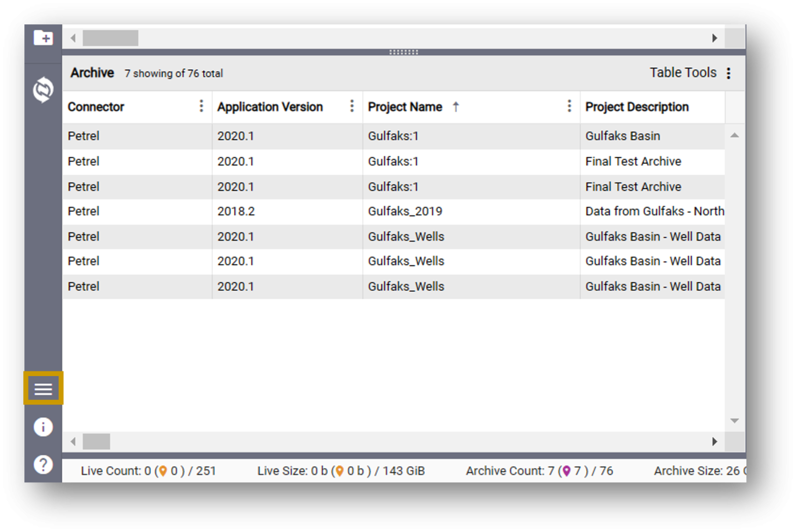Screen dimensions: 796x532
Task: Open the Table Tools kebab menu icon
Action: 729,73
